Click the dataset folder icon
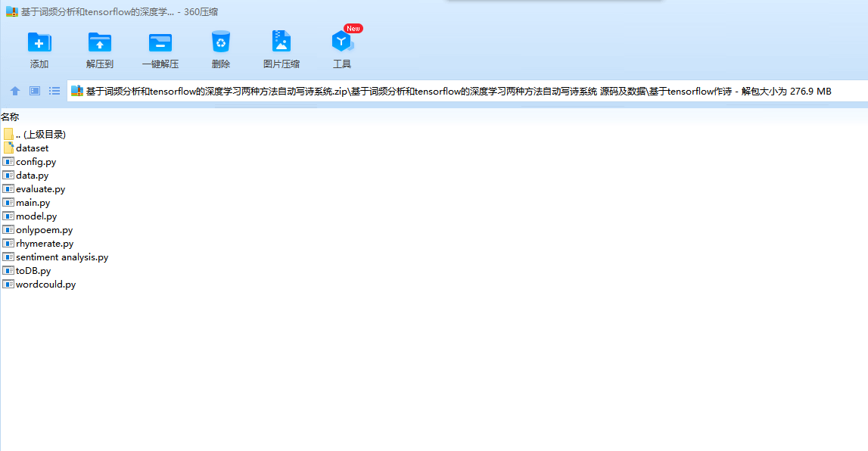The width and height of the screenshot is (868, 451). tap(8, 148)
